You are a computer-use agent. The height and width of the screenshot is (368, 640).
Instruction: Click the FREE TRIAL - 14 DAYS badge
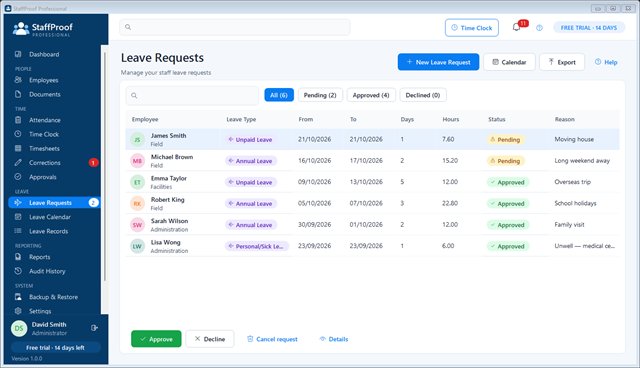pos(589,28)
